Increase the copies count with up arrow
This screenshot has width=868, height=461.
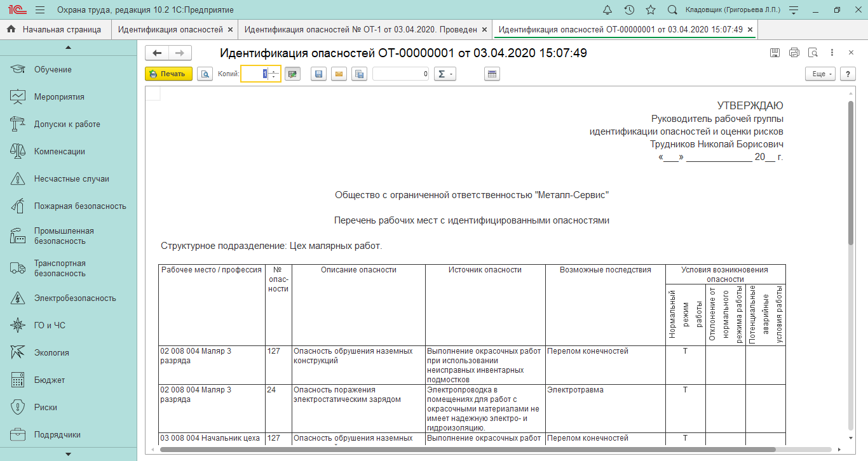click(x=275, y=71)
